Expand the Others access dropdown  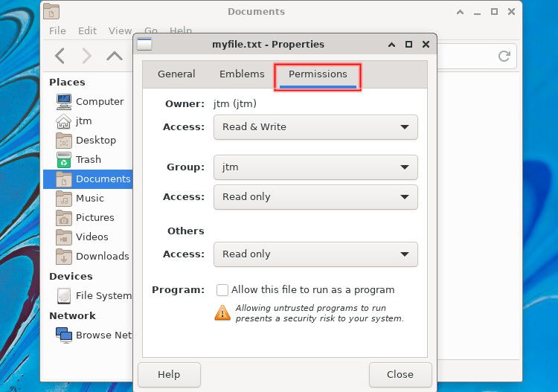coord(315,254)
